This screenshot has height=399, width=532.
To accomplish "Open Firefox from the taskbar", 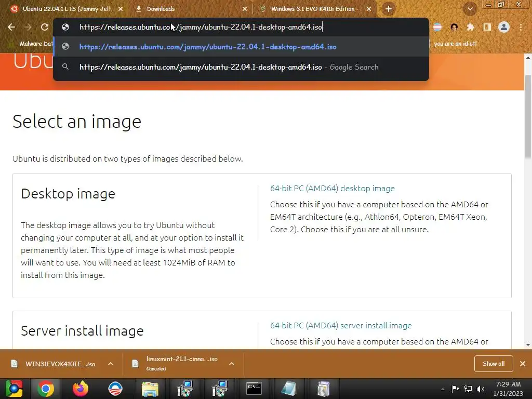I will point(81,389).
